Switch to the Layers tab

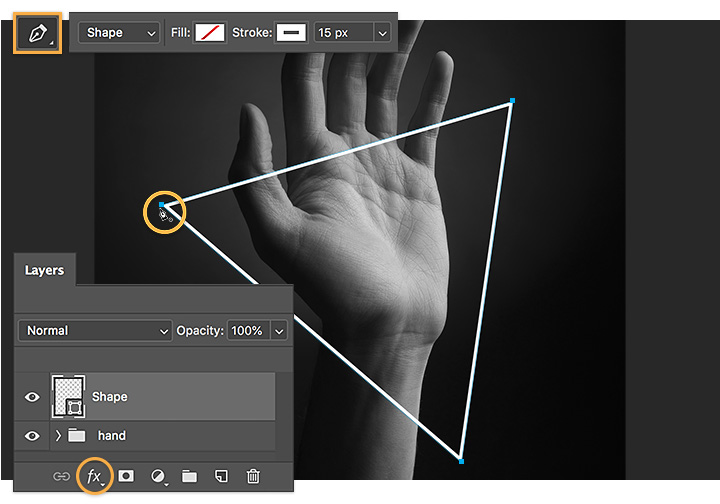tap(45, 270)
